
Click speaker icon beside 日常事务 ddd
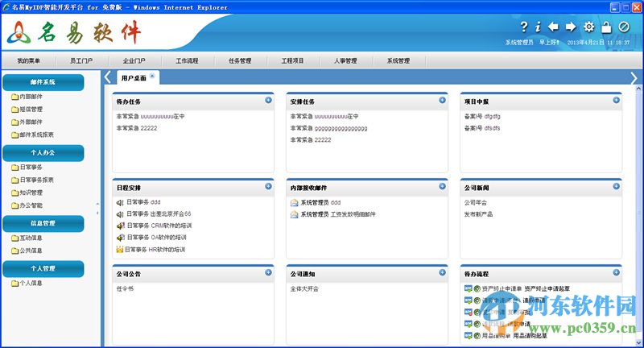[x=120, y=202]
